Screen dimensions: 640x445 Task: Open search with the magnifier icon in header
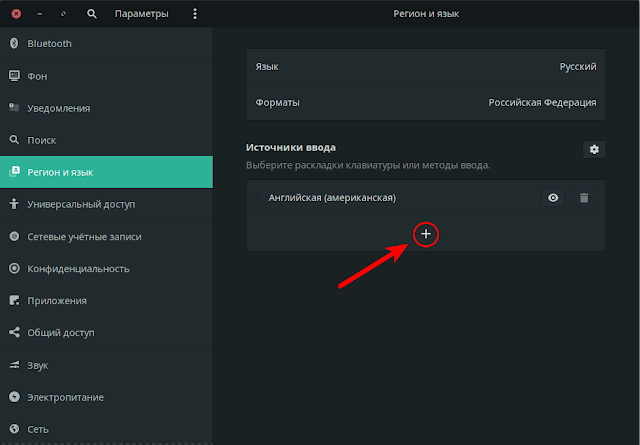pyautogui.click(x=92, y=14)
